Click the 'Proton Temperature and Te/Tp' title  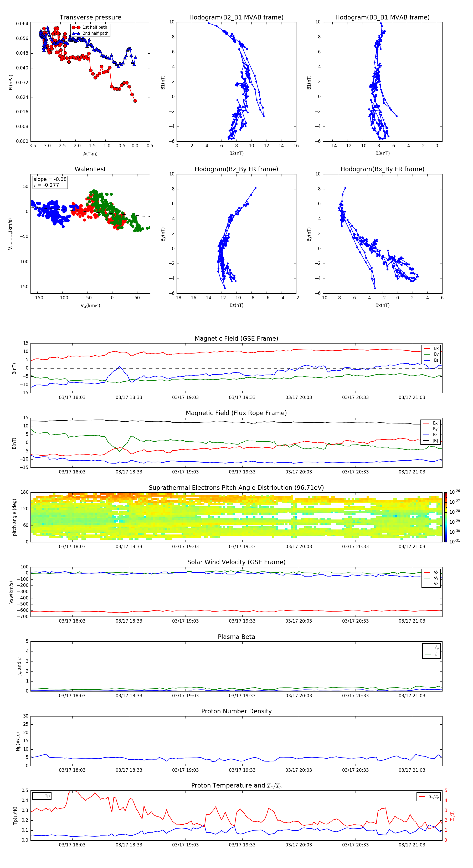[236, 786]
